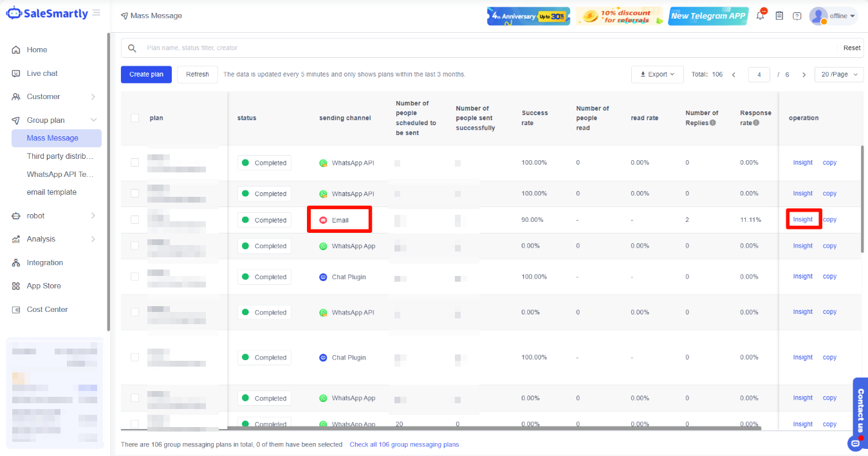Click Check all 106 group messaging plans link
Image resolution: width=868 pixels, height=456 pixels.
pyautogui.click(x=404, y=444)
